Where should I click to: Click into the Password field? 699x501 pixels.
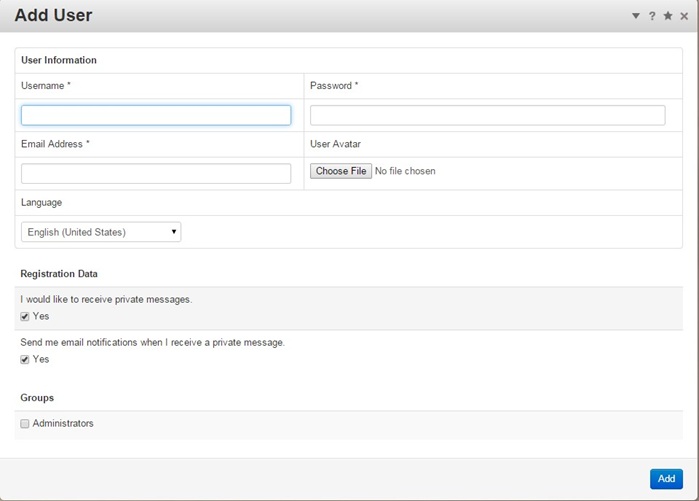pos(487,115)
